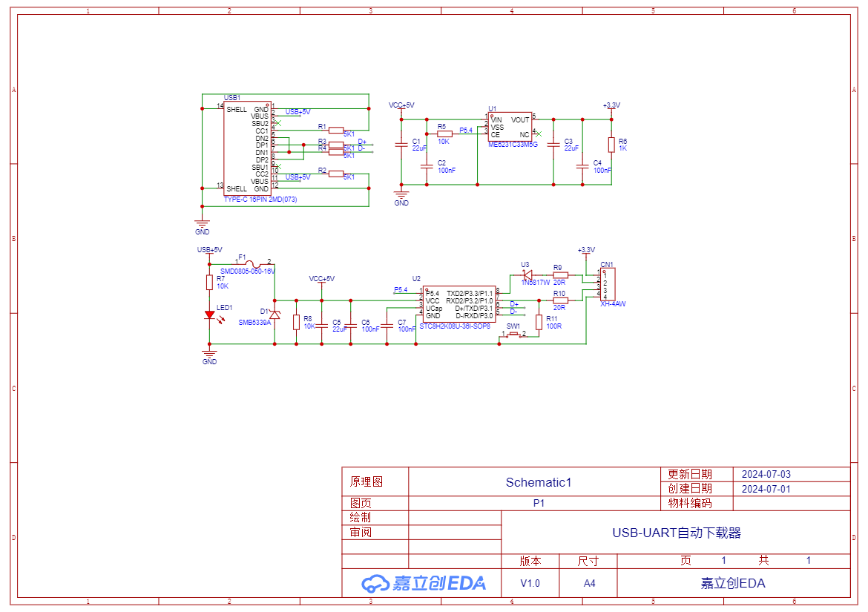
Task: Select resistor R10 20R symbol
Action: 560,300
